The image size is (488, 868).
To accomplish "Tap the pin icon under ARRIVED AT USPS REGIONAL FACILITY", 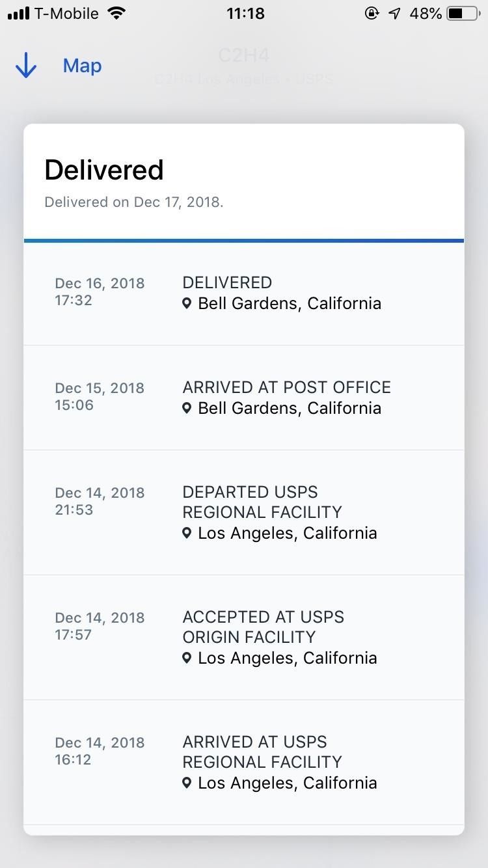I will tap(187, 783).
